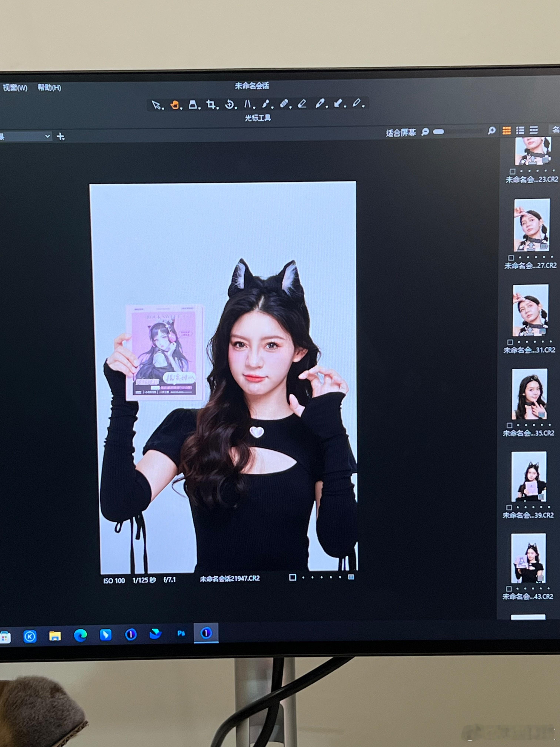Image resolution: width=560 pixels, height=747 pixels.
Task: Toggle color tag square for 39.CR2
Action: click(509, 507)
